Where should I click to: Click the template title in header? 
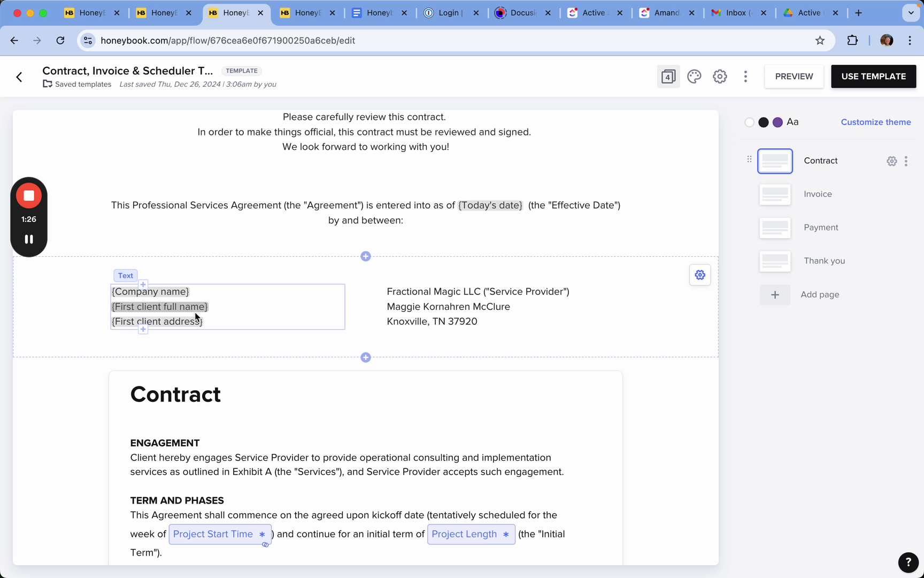[x=128, y=71]
